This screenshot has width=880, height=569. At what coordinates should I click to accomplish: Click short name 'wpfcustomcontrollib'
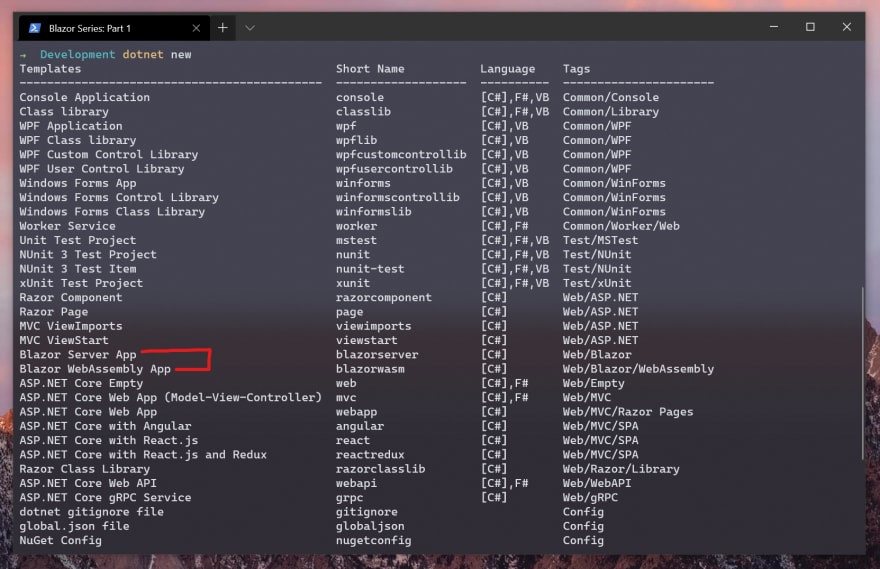click(x=401, y=154)
